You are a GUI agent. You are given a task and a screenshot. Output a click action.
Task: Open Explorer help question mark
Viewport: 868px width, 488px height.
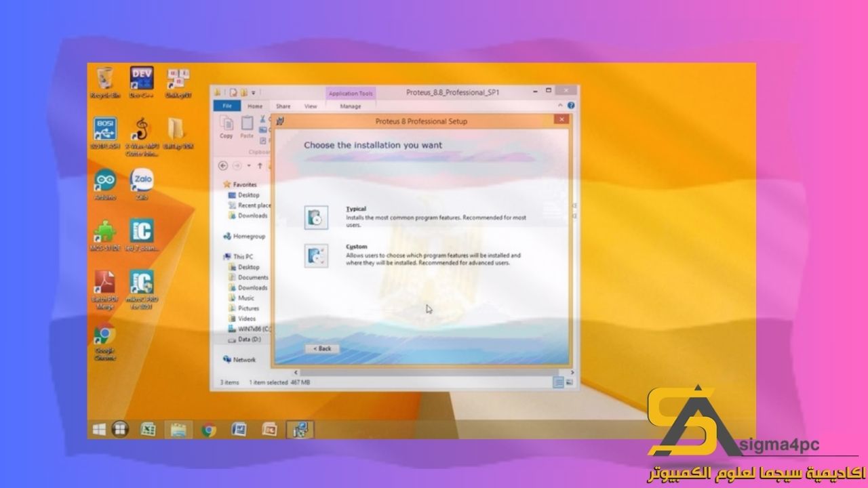(571, 106)
